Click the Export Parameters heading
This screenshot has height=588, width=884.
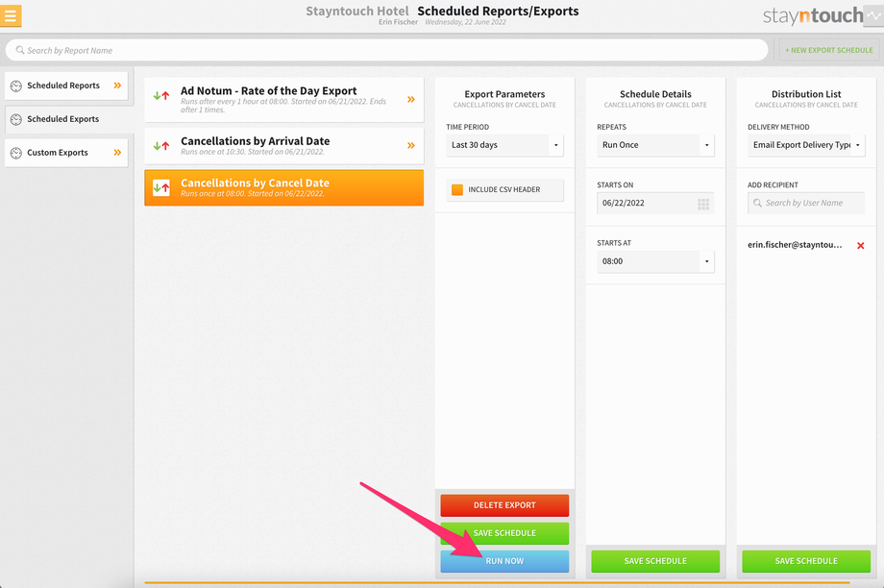point(504,94)
